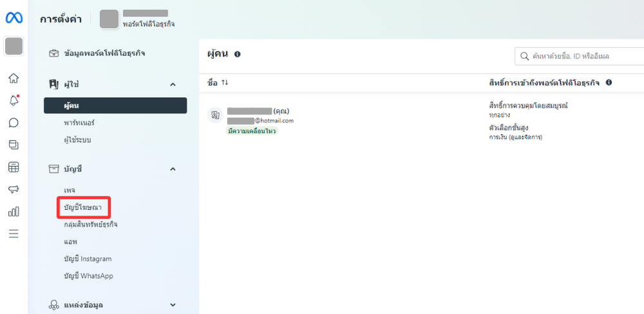Open เพจ under accounts
The height and width of the screenshot is (314, 644).
click(70, 190)
